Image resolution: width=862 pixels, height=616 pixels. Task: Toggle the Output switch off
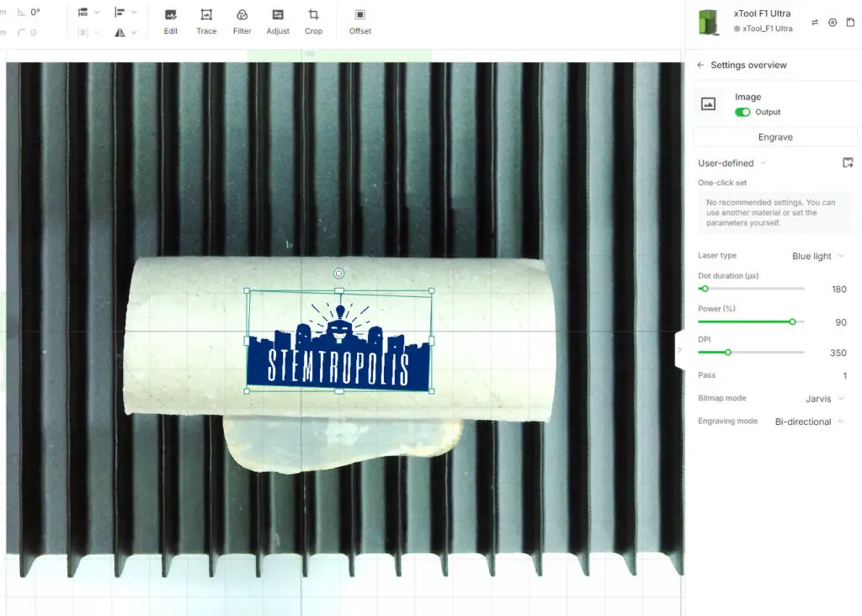click(742, 112)
